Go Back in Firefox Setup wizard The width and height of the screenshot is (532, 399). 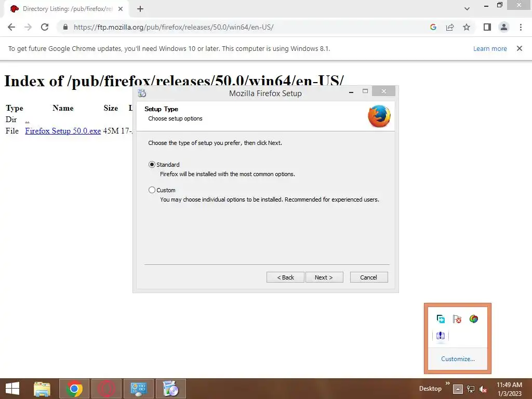[285, 277]
